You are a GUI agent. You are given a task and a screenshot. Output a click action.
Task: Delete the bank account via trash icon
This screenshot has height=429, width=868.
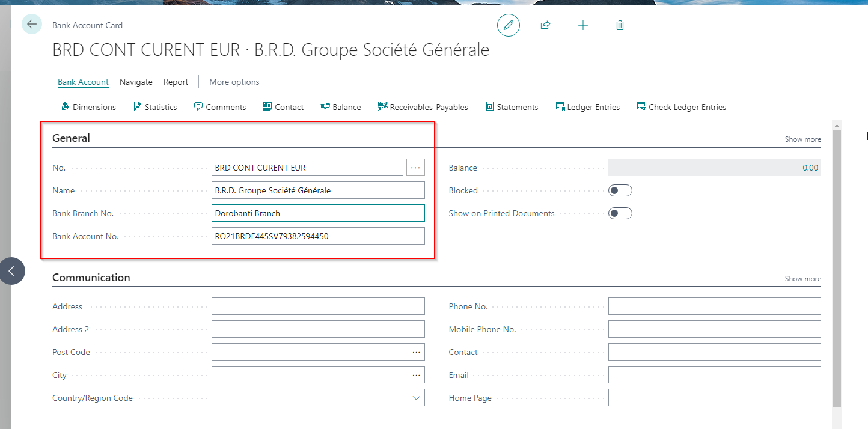pos(620,25)
